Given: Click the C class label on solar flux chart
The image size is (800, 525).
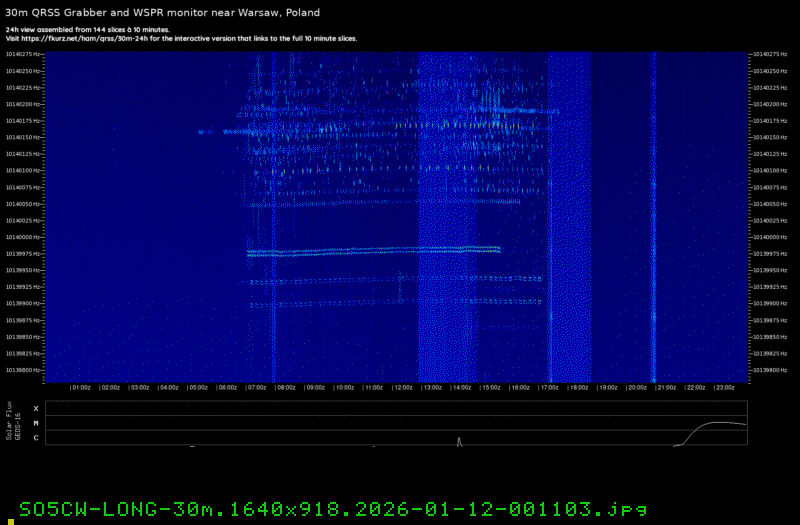Looking at the screenshot, I should (x=36, y=438).
